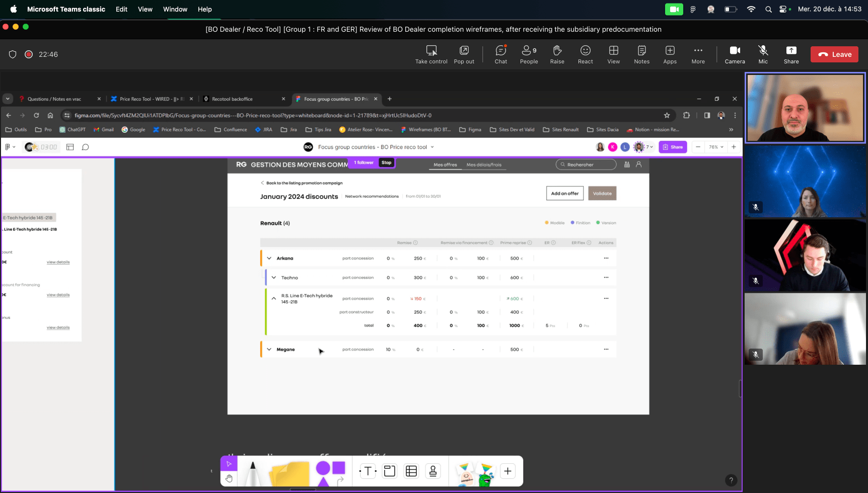Select the FigJam stamp tool

click(433, 471)
